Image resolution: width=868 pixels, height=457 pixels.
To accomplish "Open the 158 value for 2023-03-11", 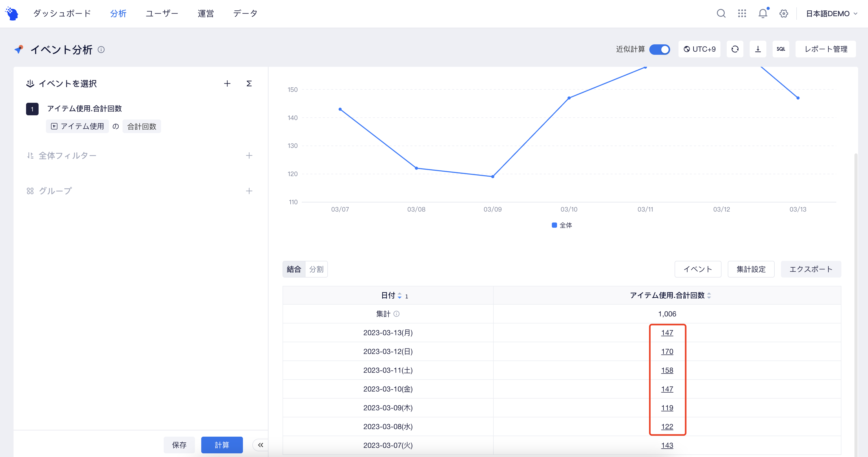I will tap(667, 370).
